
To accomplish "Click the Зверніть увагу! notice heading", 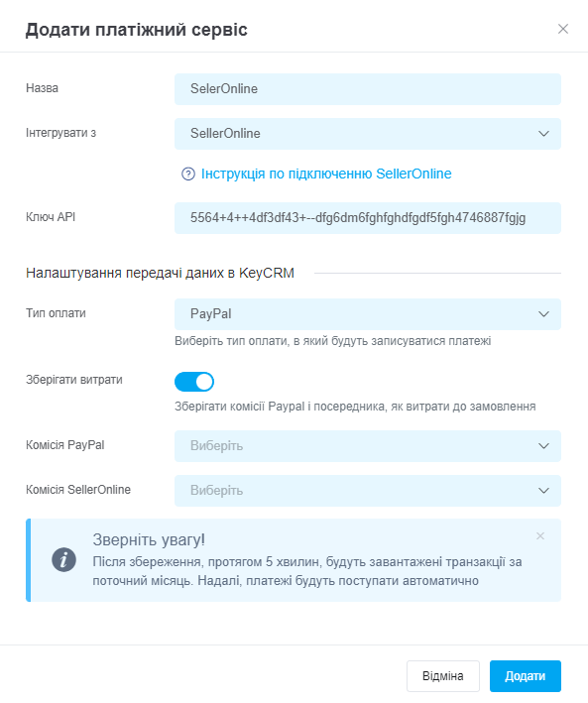I will (149, 539).
